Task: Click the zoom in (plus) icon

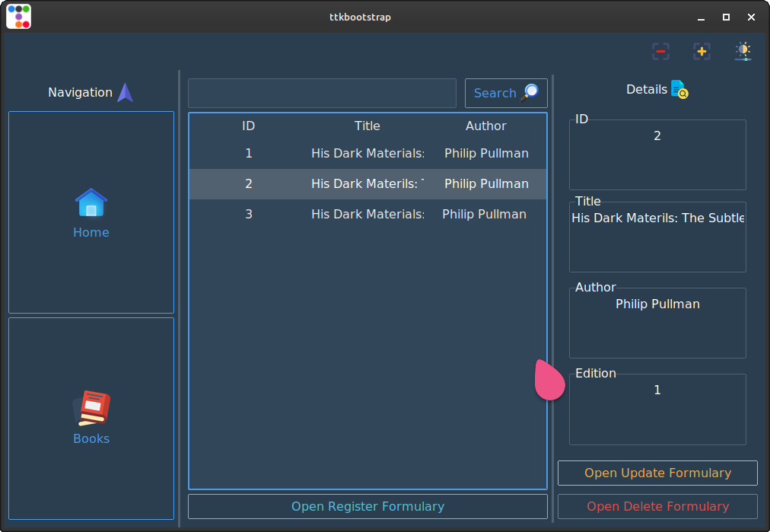Action: pyautogui.click(x=702, y=52)
